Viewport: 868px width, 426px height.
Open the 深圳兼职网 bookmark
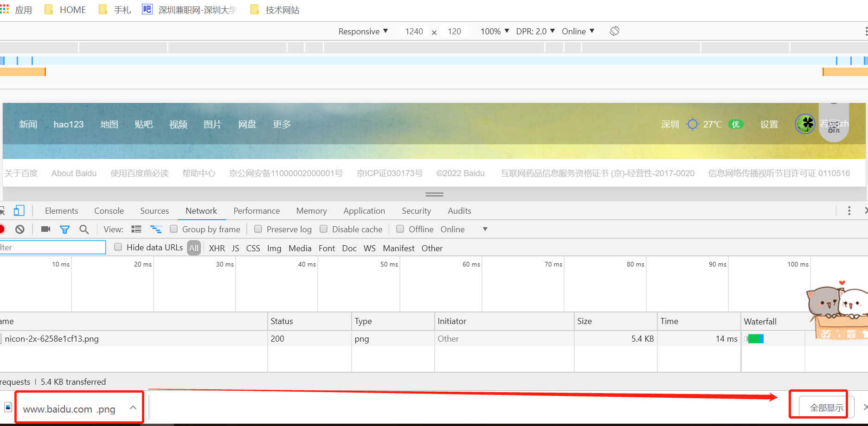pyautogui.click(x=189, y=10)
